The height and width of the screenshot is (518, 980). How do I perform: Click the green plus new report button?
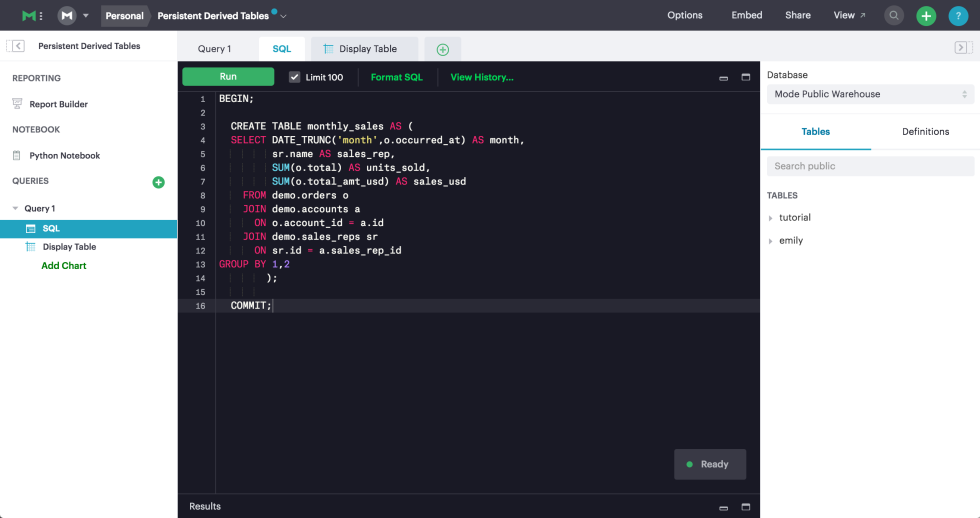click(926, 16)
